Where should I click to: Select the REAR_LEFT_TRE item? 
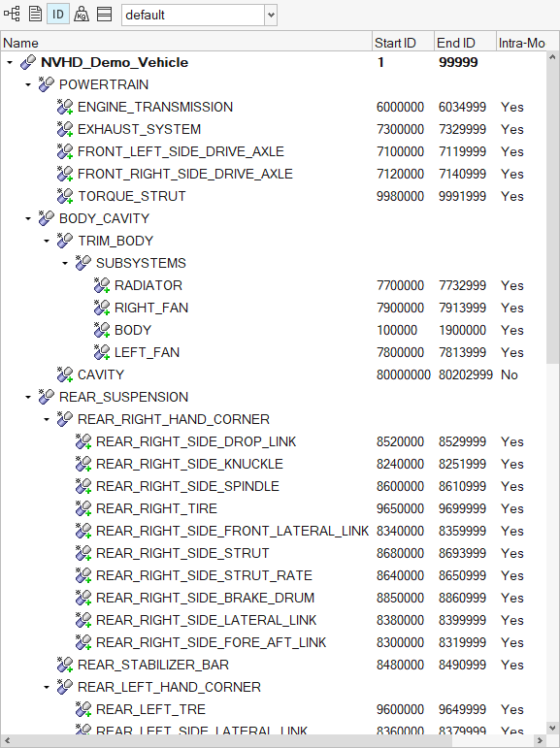150,709
